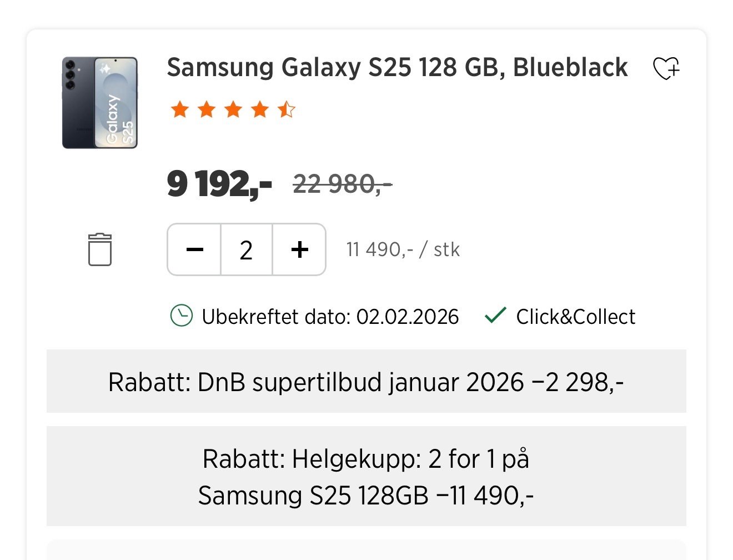Open the Samsung Galaxy S25 128 GB title
Image resolution: width=733 pixels, height=560 pixels.
[x=397, y=68]
